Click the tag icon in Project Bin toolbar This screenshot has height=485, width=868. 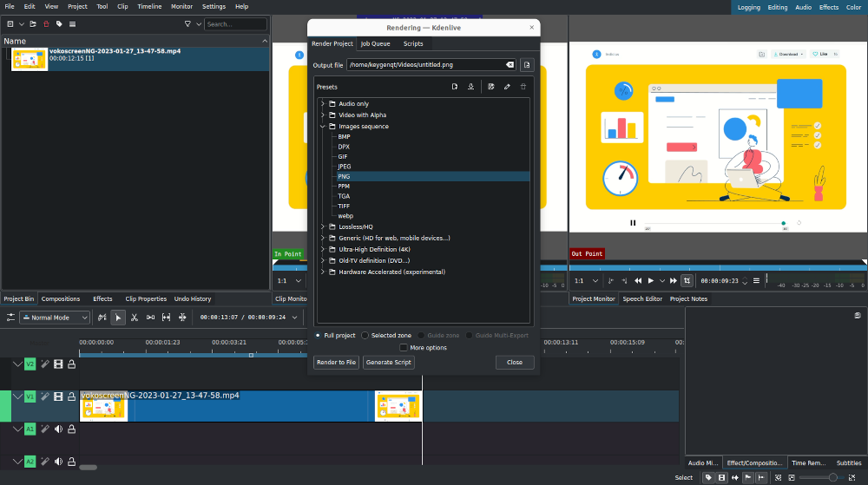[59, 23]
